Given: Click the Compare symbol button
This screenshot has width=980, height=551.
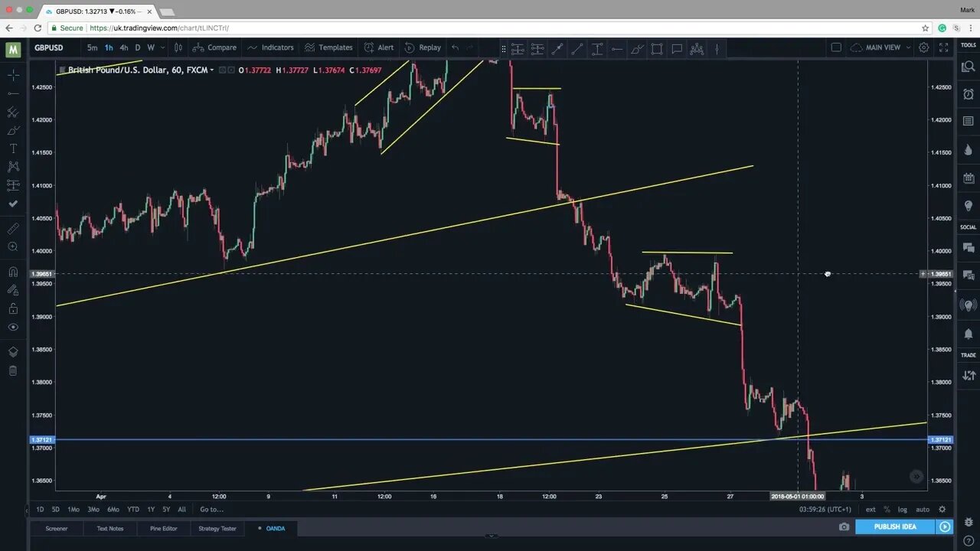Looking at the screenshot, I should [x=214, y=47].
